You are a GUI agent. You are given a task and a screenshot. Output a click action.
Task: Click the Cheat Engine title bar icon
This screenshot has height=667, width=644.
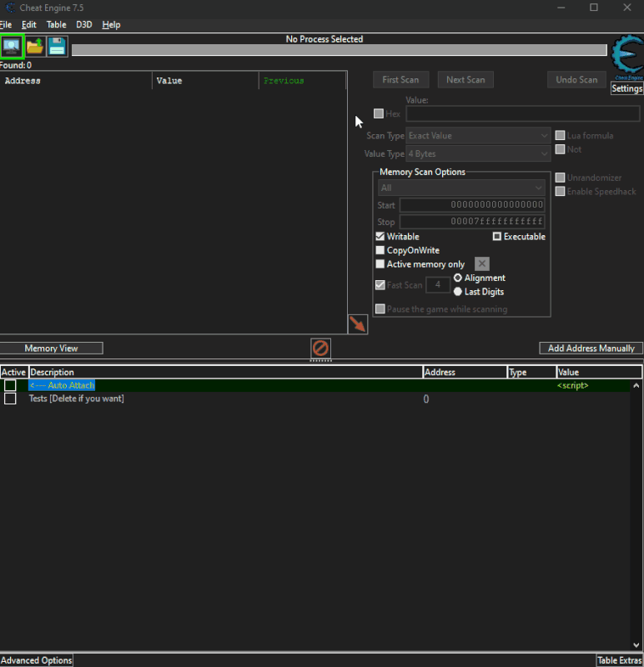[10, 8]
